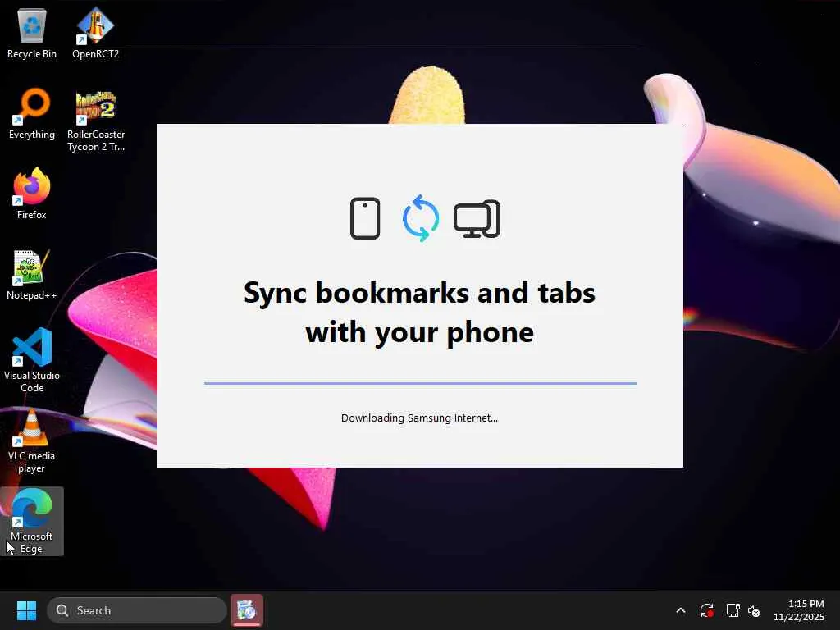Click the blue sync arrows icon
840x630 pixels.
(421, 218)
